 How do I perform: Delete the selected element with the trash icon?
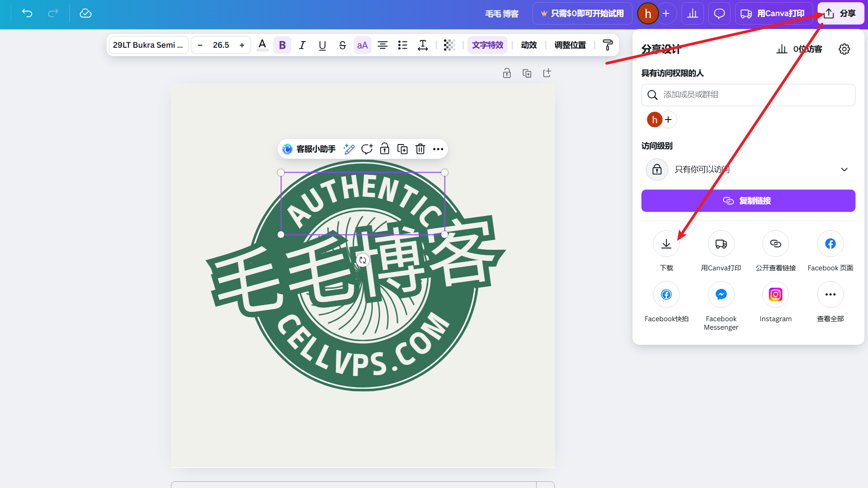pos(420,149)
